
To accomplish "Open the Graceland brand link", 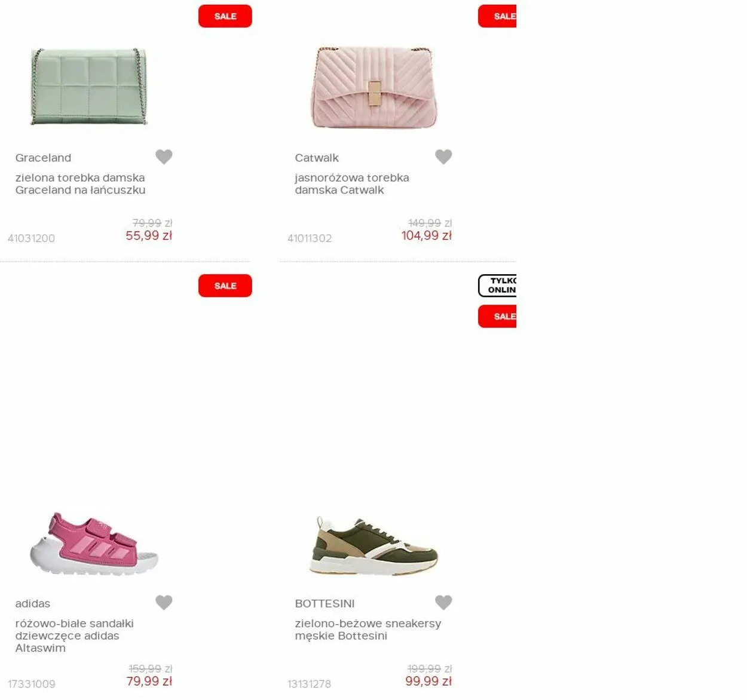I will tap(43, 158).
